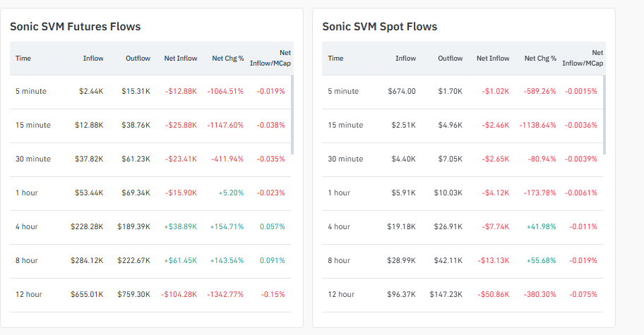The width and height of the screenshot is (644, 335).
Task: Click futures net inflow -$23.41K
Action: 181,159
